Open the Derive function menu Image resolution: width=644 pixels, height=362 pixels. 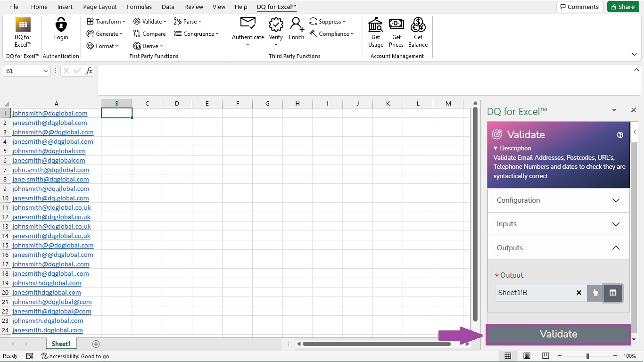[x=148, y=46]
